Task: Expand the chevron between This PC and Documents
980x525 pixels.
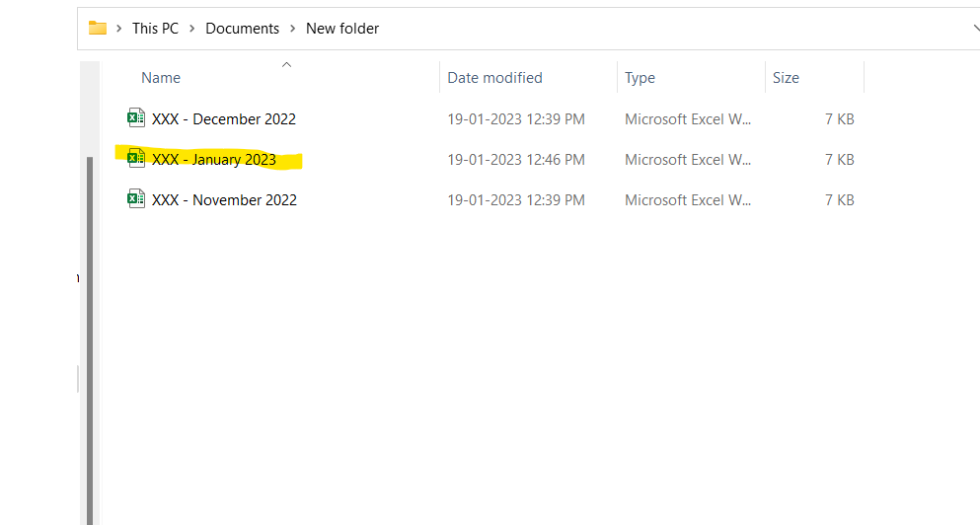Action: [x=191, y=29]
